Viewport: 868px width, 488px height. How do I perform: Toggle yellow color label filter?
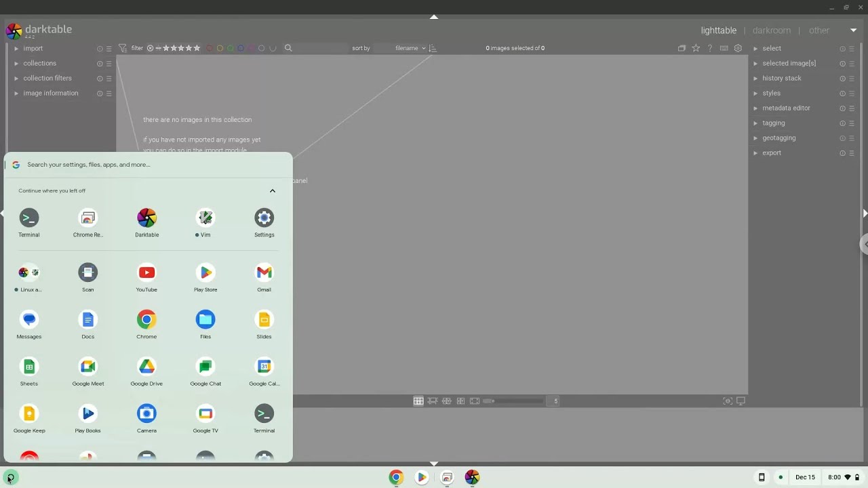220,48
